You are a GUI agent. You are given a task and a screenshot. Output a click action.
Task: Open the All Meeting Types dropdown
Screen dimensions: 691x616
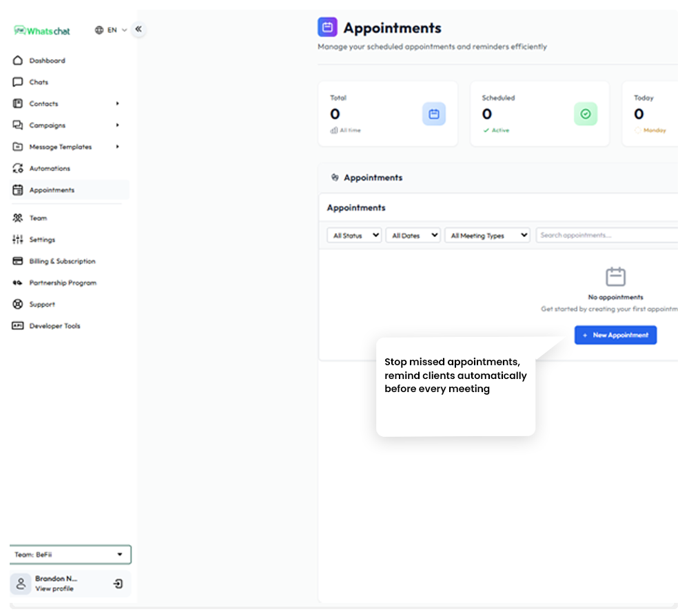pyautogui.click(x=488, y=236)
